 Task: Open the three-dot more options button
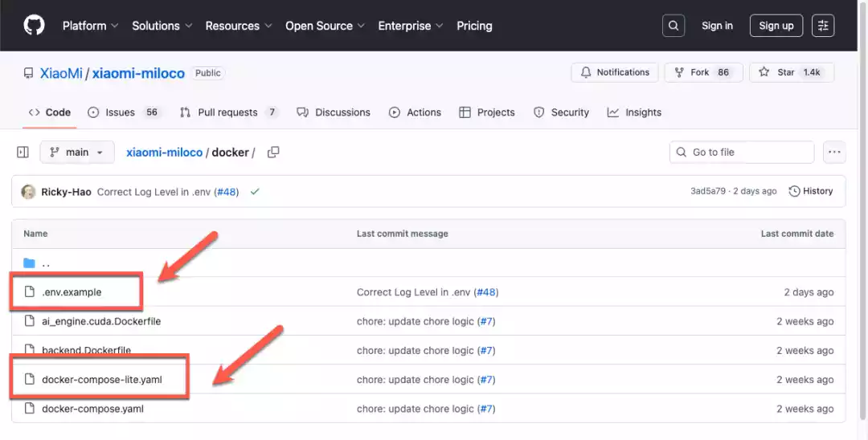pos(835,153)
